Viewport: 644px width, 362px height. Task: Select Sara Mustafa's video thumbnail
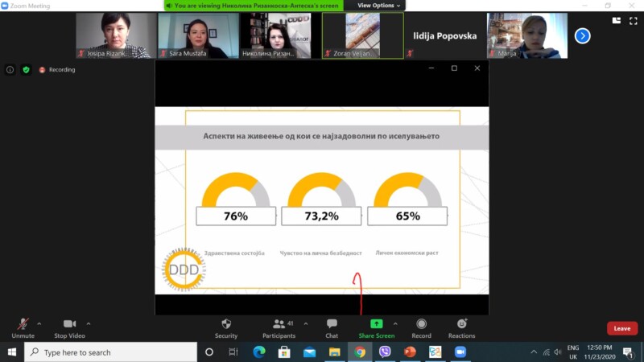tap(198, 35)
